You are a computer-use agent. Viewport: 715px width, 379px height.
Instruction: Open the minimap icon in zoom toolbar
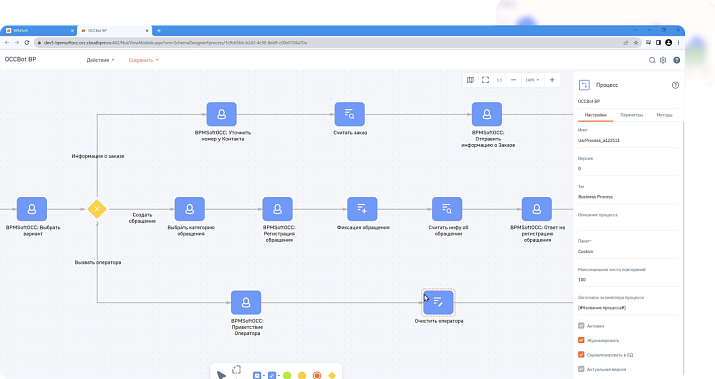point(470,80)
